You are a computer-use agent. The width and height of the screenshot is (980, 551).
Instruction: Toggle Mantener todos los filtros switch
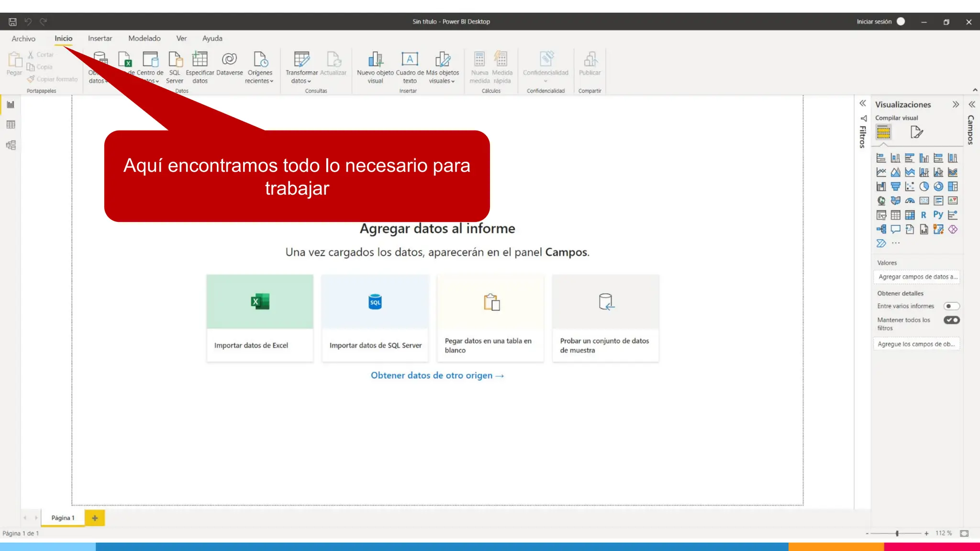pyautogui.click(x=951, y=320)
